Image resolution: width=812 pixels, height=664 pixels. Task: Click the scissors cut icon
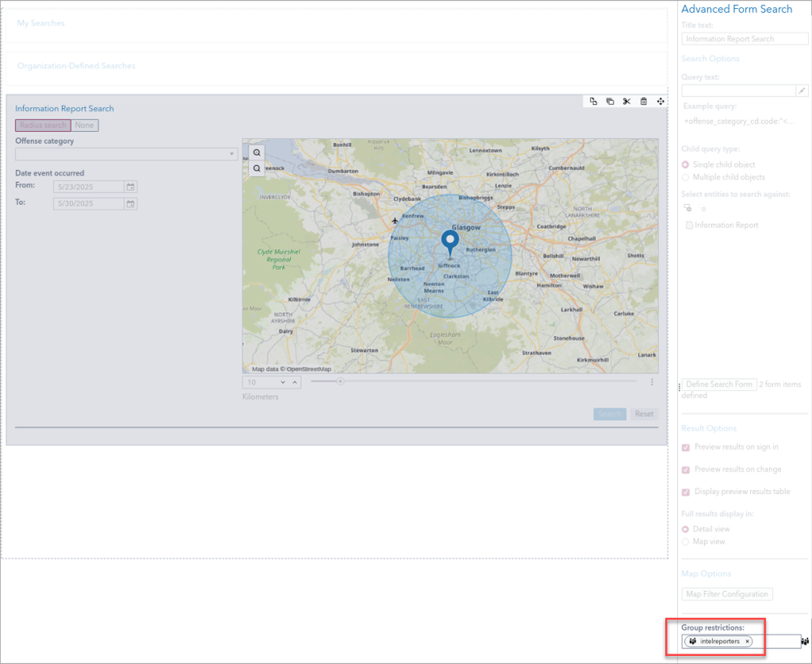click(x=627, y=102)
